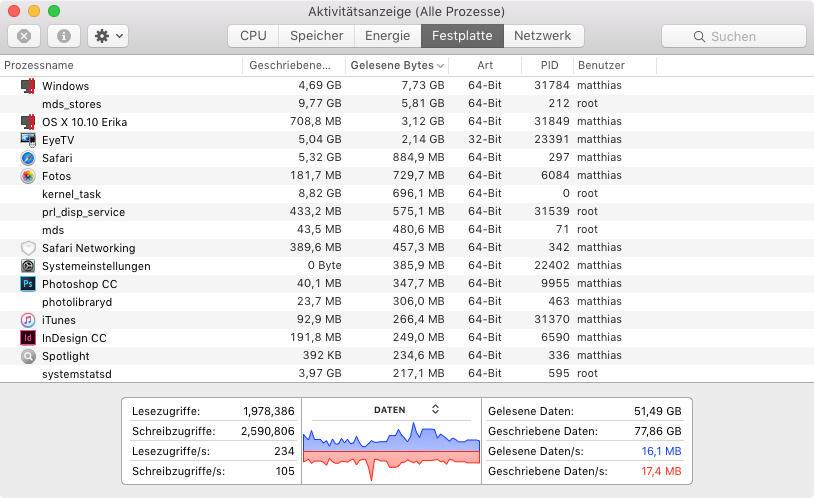
Task: Select the systemstatsd process name
Action: click(77, 374)
